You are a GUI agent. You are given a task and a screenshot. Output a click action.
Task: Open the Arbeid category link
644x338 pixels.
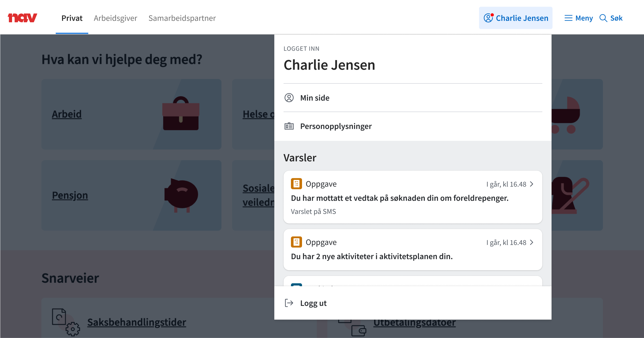67,114
